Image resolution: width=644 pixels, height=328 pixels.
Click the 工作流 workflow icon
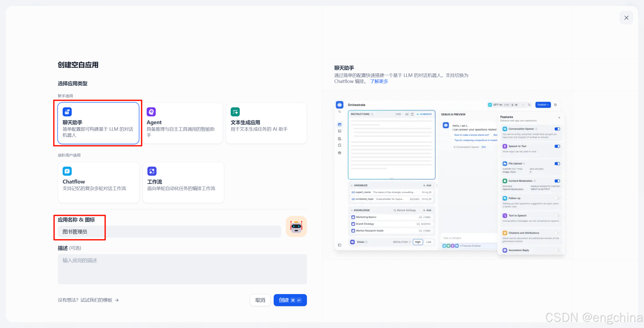[x=152, y=171]
